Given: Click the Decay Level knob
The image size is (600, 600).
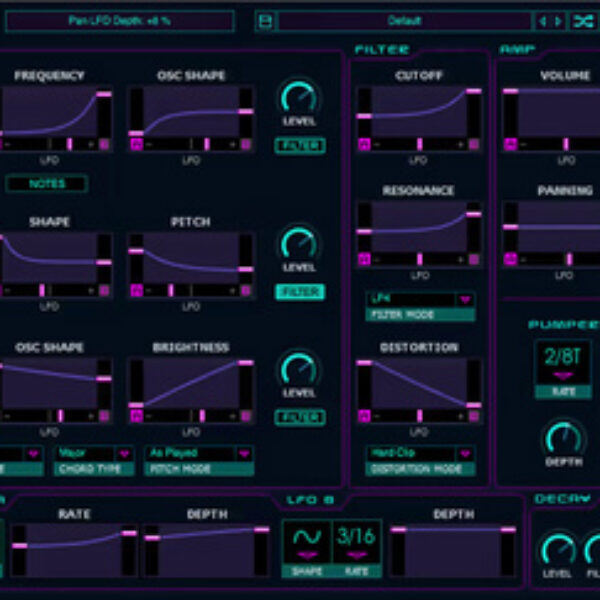Looking at the screenshot, I should tap(558, 549).
